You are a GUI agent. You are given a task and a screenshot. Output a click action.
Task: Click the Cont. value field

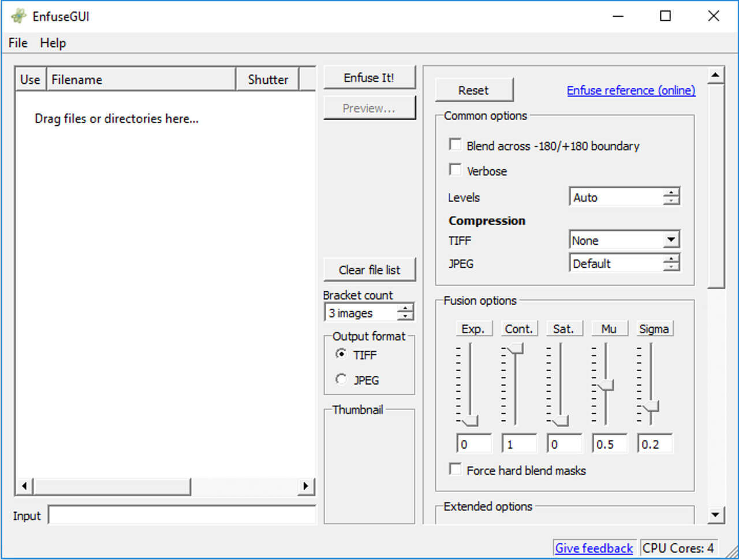click(519, 444)
